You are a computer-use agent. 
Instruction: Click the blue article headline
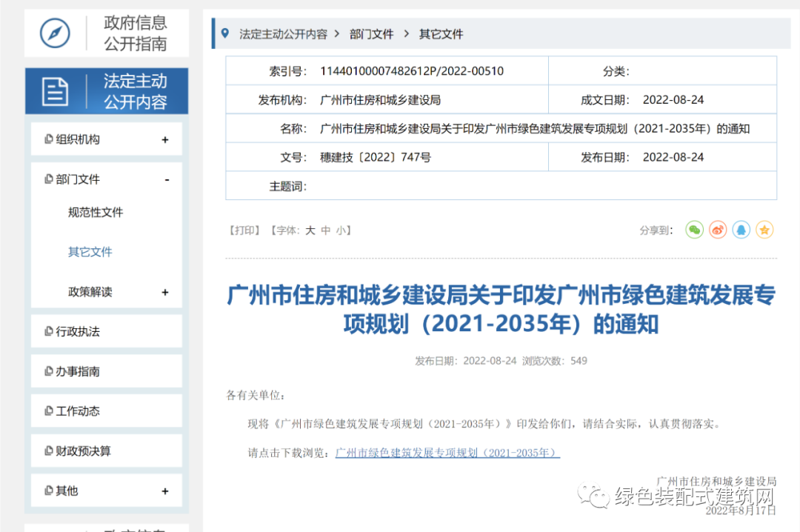tap(501, 310)
